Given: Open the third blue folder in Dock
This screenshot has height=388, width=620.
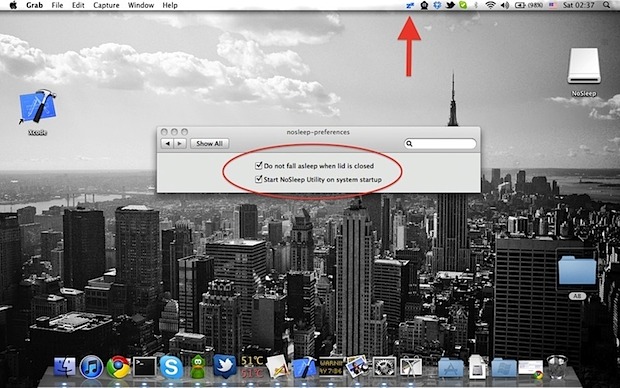Looking at the screenshot, I should pos(504,368).
